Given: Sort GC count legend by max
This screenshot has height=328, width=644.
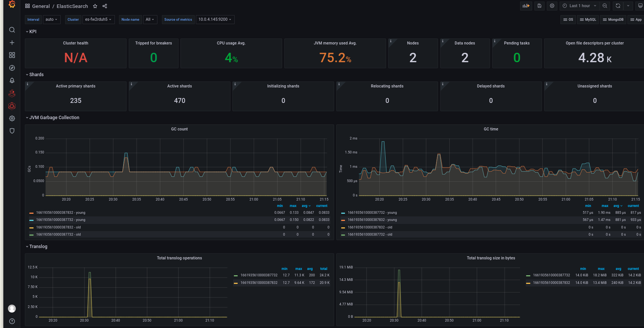Looking at the screenshot, I should click(x=293, y=206).
